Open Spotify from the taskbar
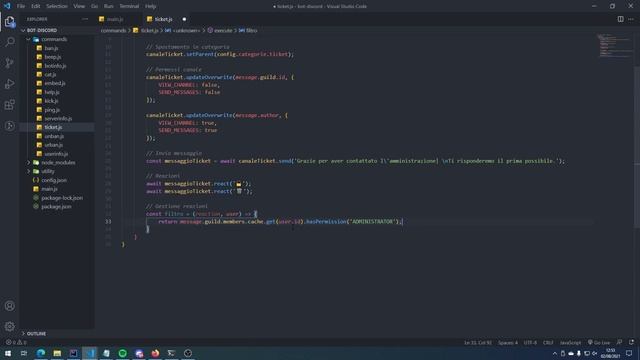640x360 pixels. tap(122, 353)
